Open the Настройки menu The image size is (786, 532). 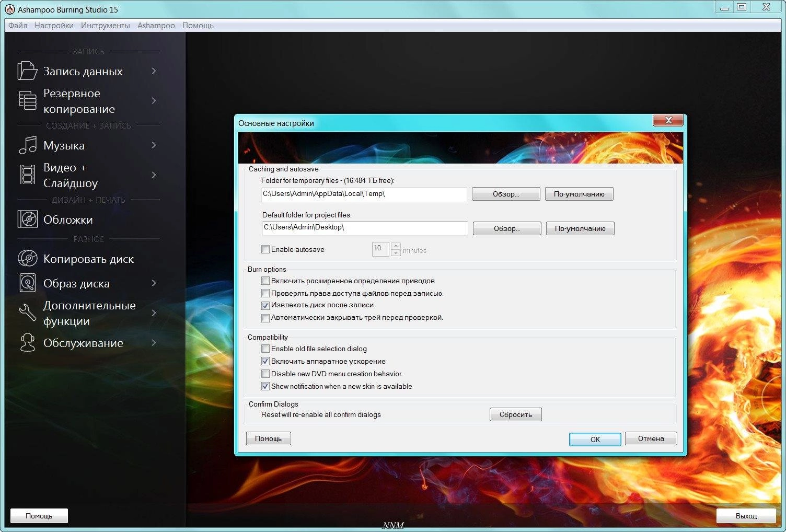coord(54,25)
